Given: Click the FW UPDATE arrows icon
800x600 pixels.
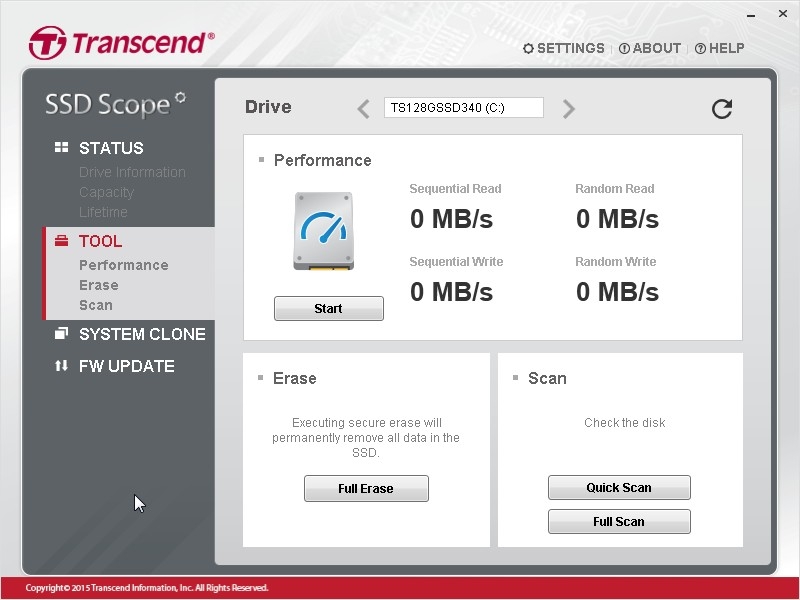Looking at the screenshot, I should click(61, 366).
